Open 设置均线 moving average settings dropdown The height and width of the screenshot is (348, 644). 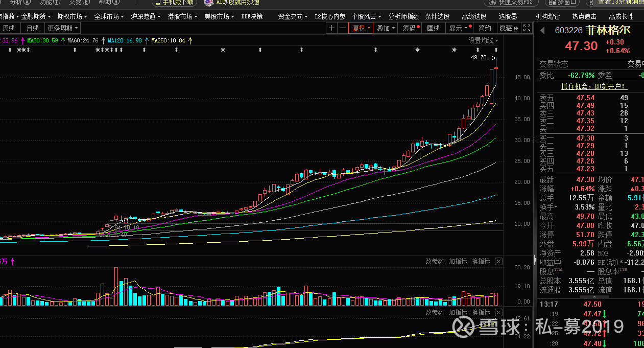(484, 40)
